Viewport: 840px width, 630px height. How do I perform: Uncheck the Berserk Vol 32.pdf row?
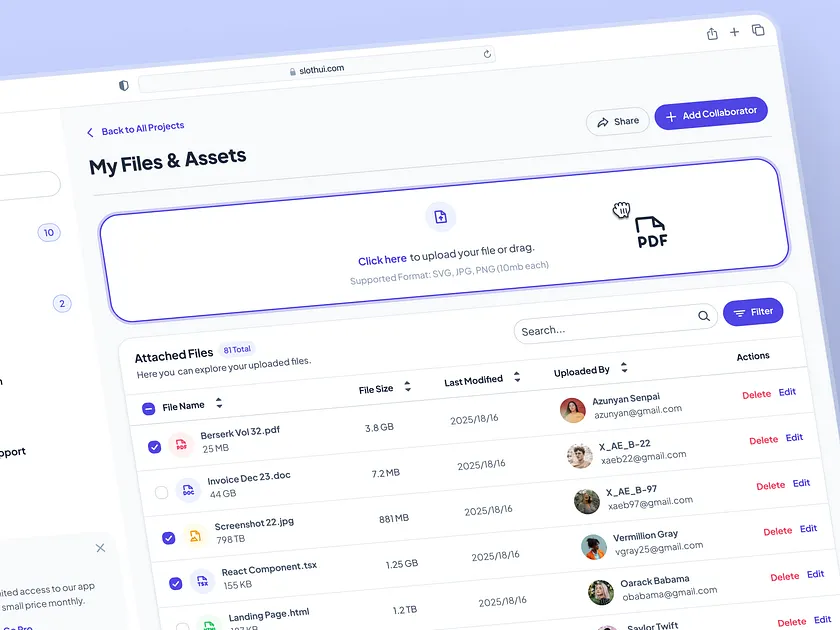(155, 447)
